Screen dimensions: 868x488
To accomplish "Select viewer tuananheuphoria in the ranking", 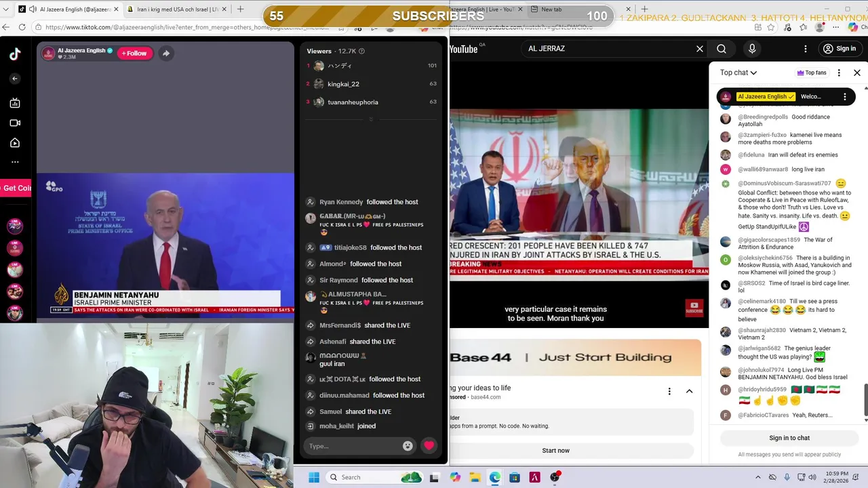I will pos(371,102).
